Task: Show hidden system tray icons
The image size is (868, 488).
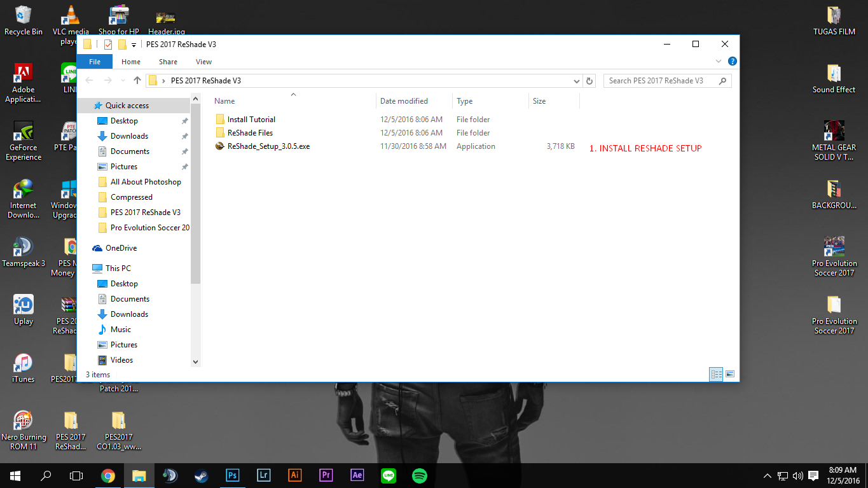Action: tap(767, 476)
